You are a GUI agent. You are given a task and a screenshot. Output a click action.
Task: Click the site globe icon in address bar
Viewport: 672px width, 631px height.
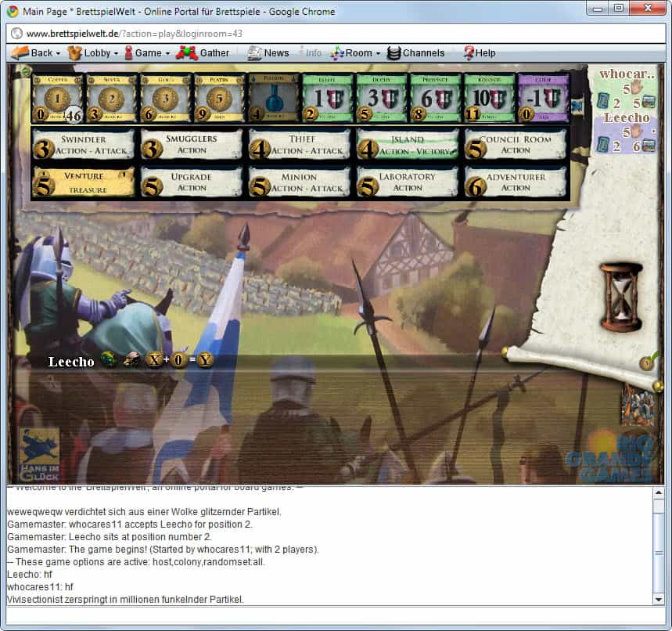click(x=16, y=34)
